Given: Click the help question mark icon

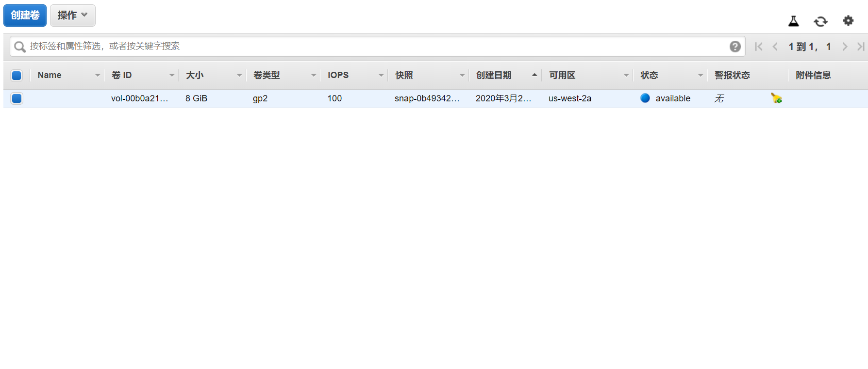Looking at the screenshot, I should pyautogui.click(x=735, y=47).
